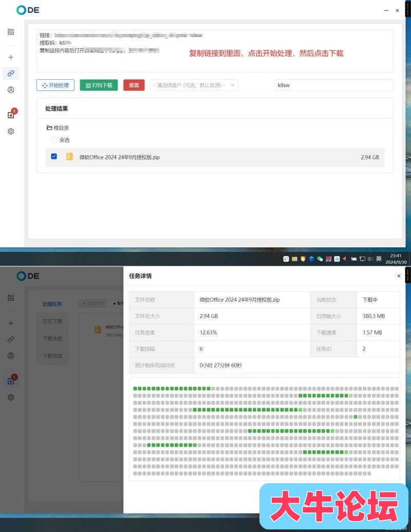411x532 pixels.
Task: Click the 文件名称 label cell
Action: [x=161, y=300]
